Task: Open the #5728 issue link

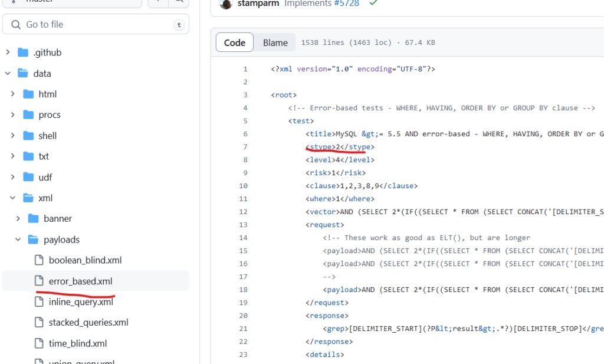Action: click(346, 4)
